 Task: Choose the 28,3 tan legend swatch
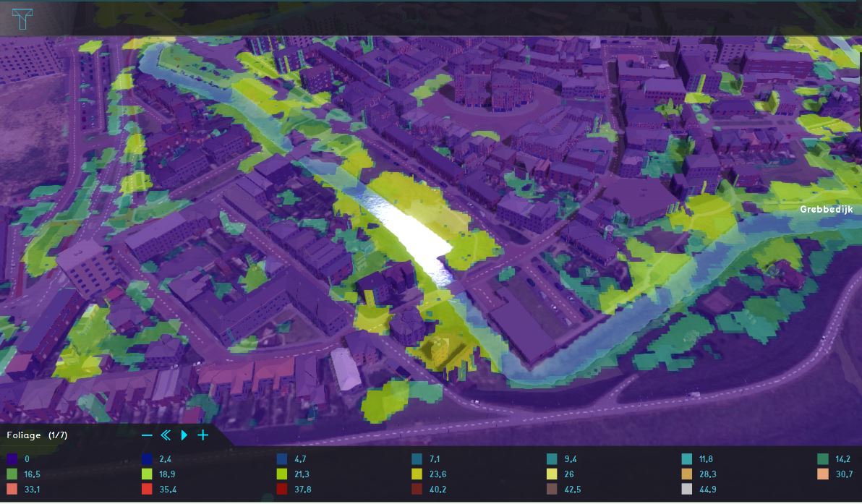(687, 474)
